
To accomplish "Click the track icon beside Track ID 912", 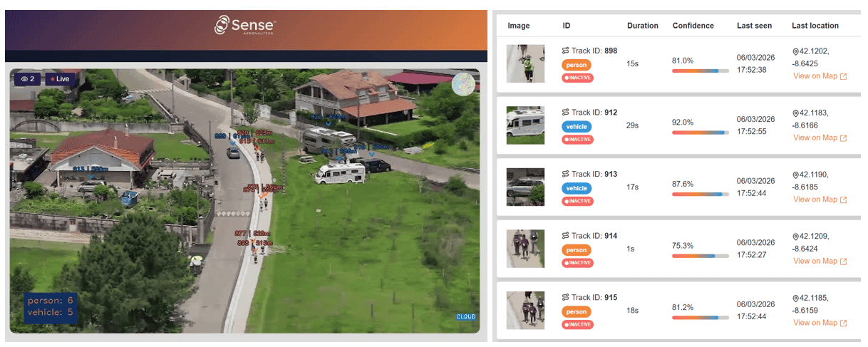I will tap(566, 113).
